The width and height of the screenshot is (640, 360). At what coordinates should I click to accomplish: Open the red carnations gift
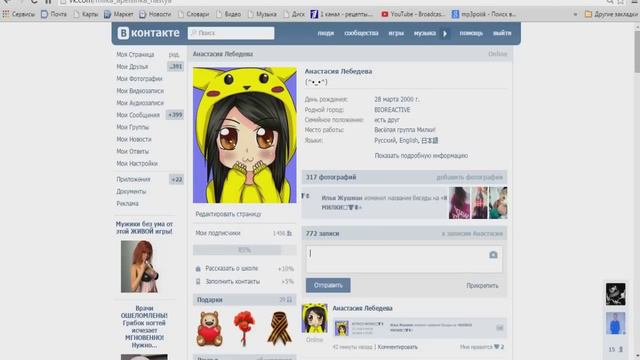(x=244, y=329)
